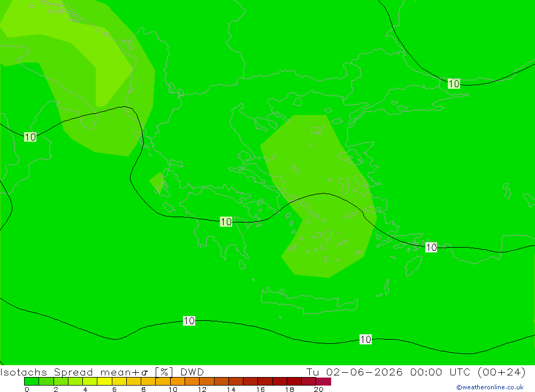Pick the legend swatch between 1 and 2

(47, 381)
